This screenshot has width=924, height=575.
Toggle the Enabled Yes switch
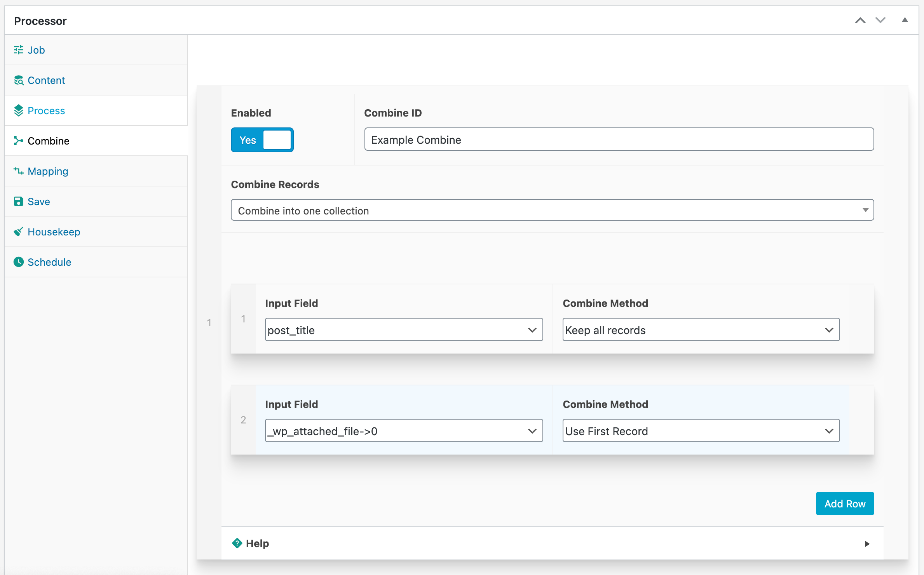pyautogui.click(x=262, y=140)
